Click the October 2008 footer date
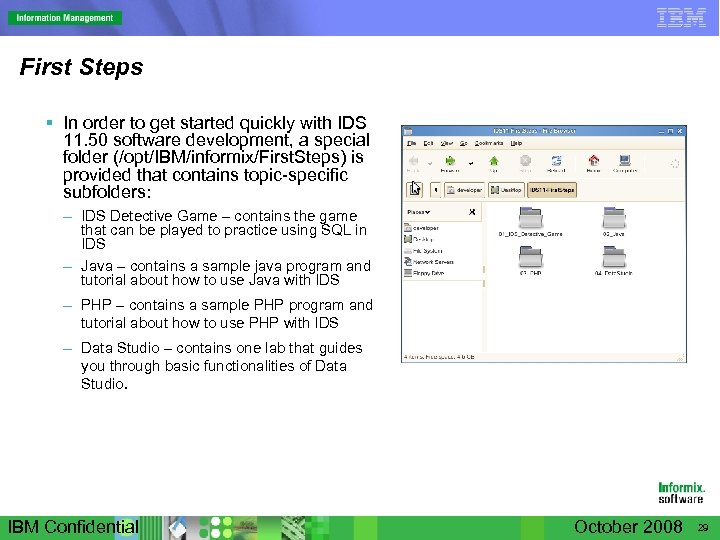Screen dimensions: 720x540 (628, 527)
